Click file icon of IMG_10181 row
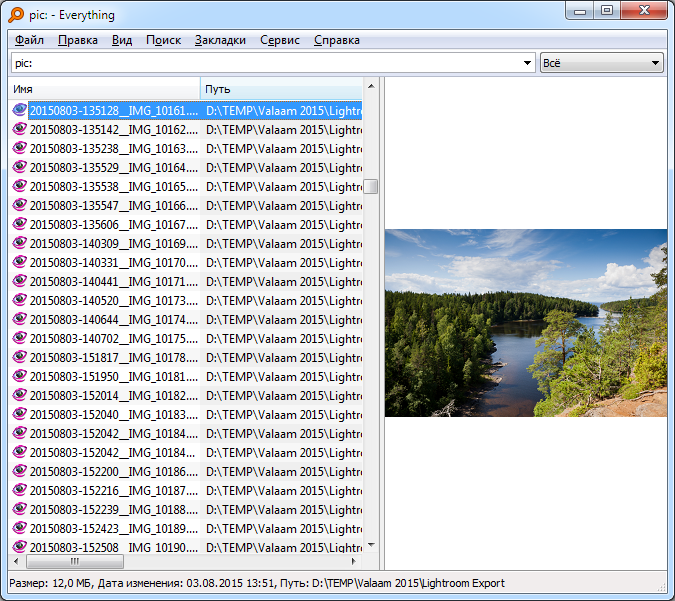 [19, 375]
